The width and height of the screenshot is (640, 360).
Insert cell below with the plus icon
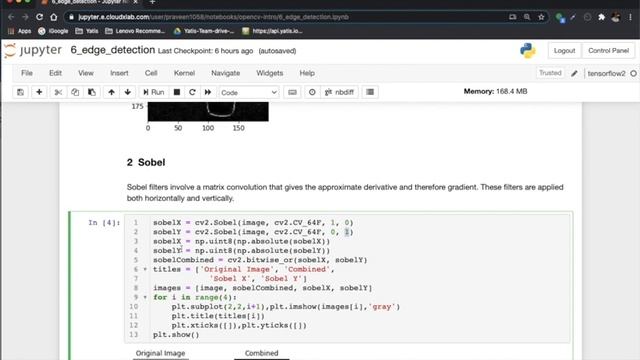[39, 92]
